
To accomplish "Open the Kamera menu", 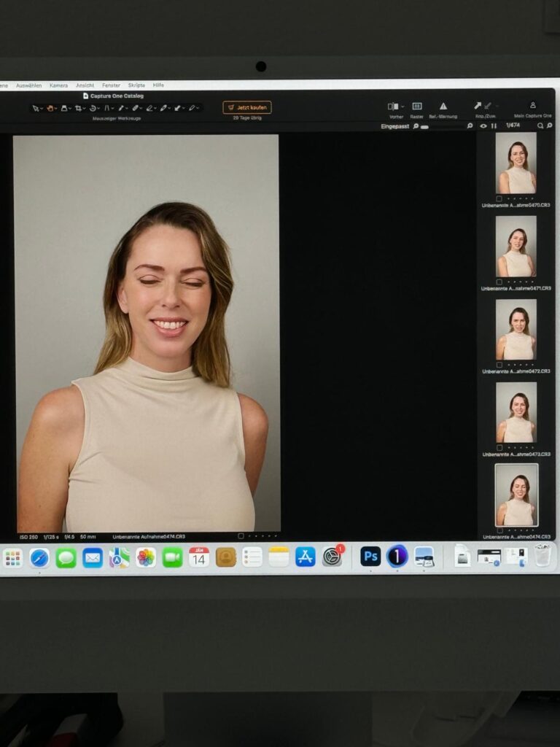I will 58,85.
